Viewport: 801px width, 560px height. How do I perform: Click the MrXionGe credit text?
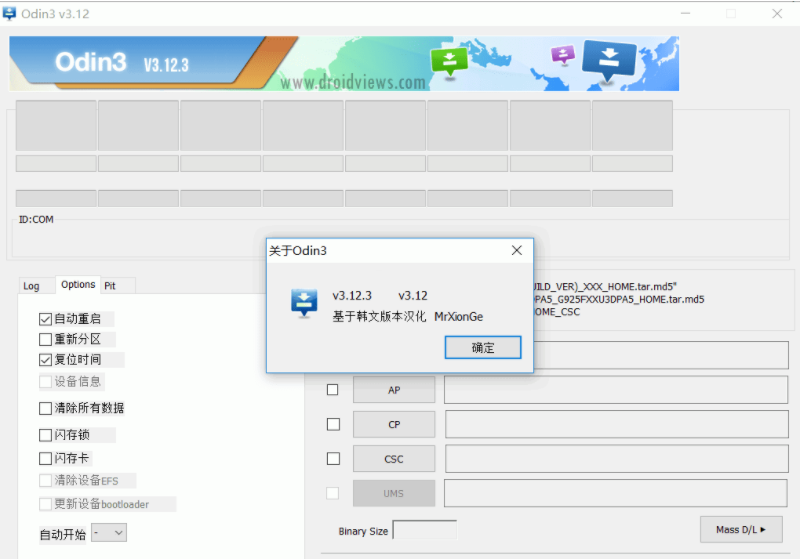coord(458,317)
